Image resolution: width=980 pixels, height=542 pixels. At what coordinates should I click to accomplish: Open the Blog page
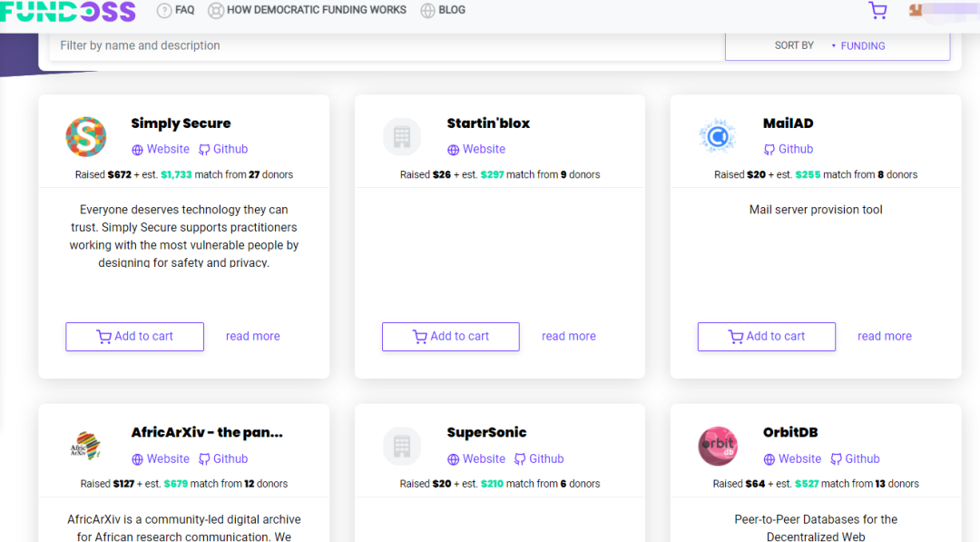click(x=443, y=10)
